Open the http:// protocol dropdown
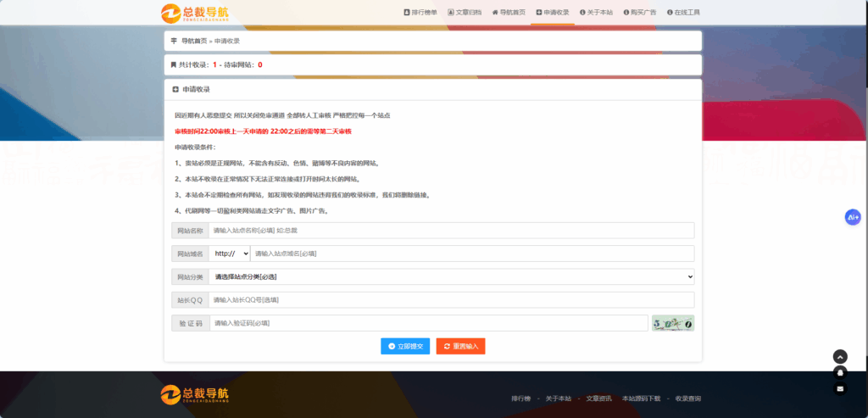 (x=231, y=254)
